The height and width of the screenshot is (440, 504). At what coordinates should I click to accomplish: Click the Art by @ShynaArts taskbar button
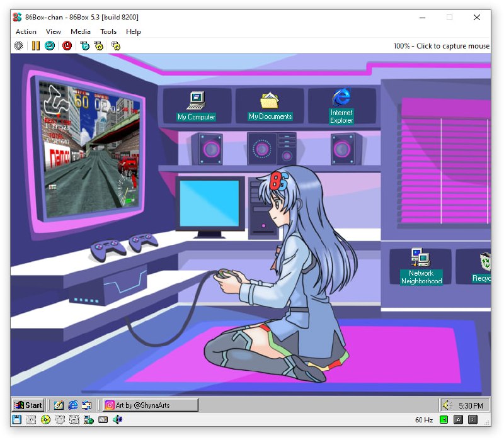150,405
